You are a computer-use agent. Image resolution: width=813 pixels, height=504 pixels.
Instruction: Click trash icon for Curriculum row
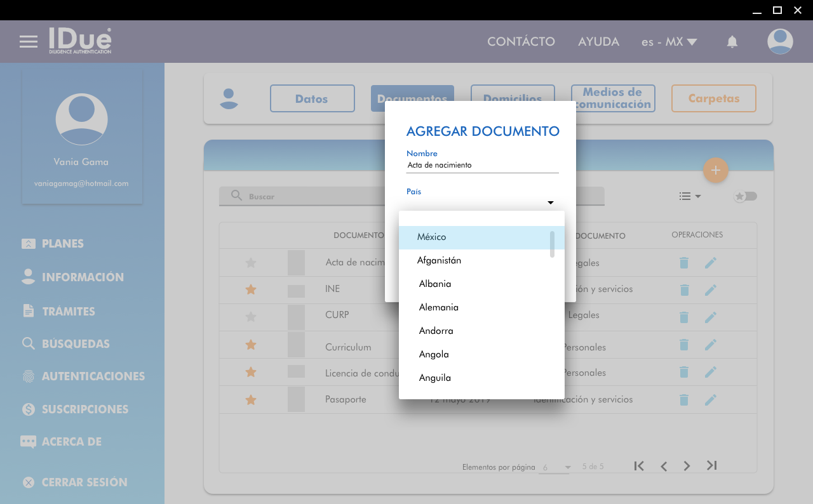point(684,345)
